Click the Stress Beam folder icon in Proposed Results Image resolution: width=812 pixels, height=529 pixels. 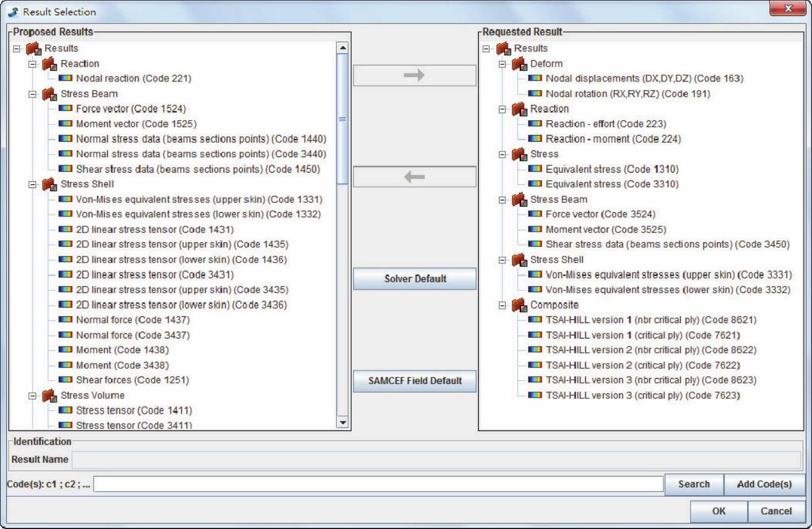(x=49, y=94)
